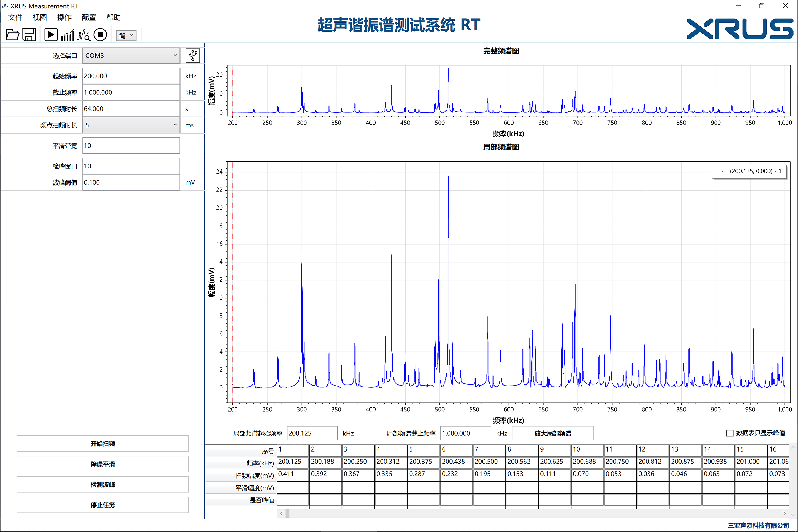The width and height of the screenshot is (798, 532).
Task: Click the 局部频谱起始频率 field showing 200.125
Action: 312,433
